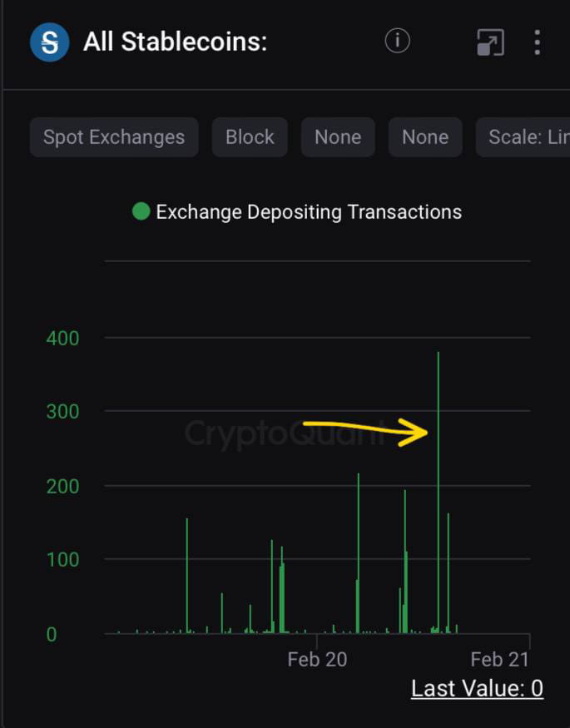Click the All Stablecoins title header
Screen dimensions: 570x728
(x=175, y=42)
